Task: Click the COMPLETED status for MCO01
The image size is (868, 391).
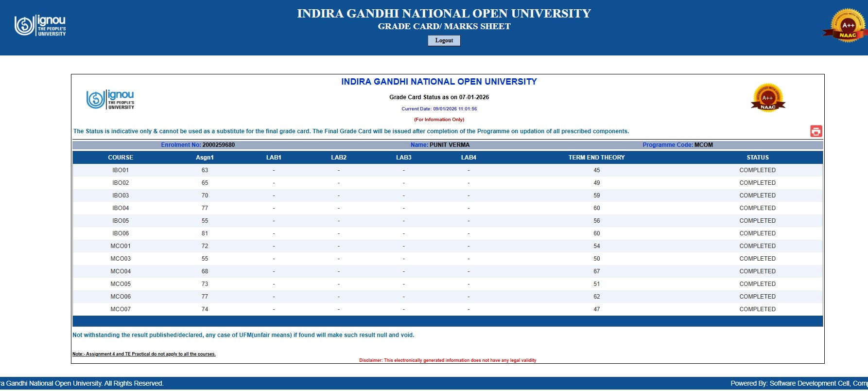Action: 758,246
